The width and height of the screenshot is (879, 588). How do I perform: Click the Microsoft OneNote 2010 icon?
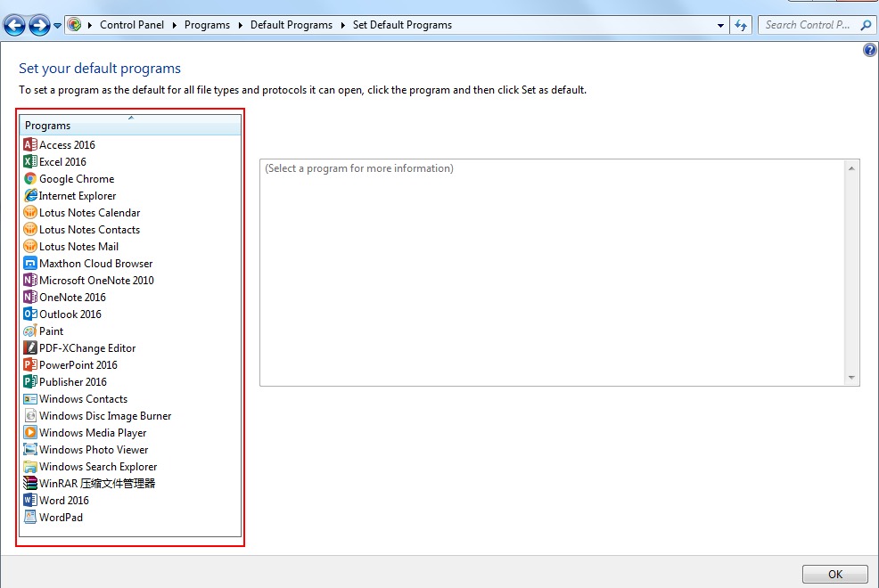tap(30, 280)
